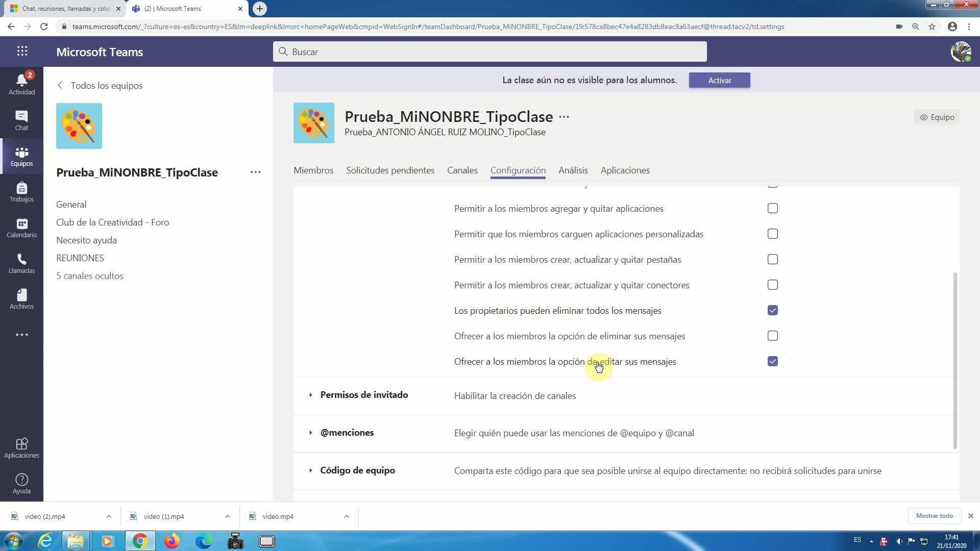Switch to the Canales tab
Viewport: 980px width, 551px height.
462,170
